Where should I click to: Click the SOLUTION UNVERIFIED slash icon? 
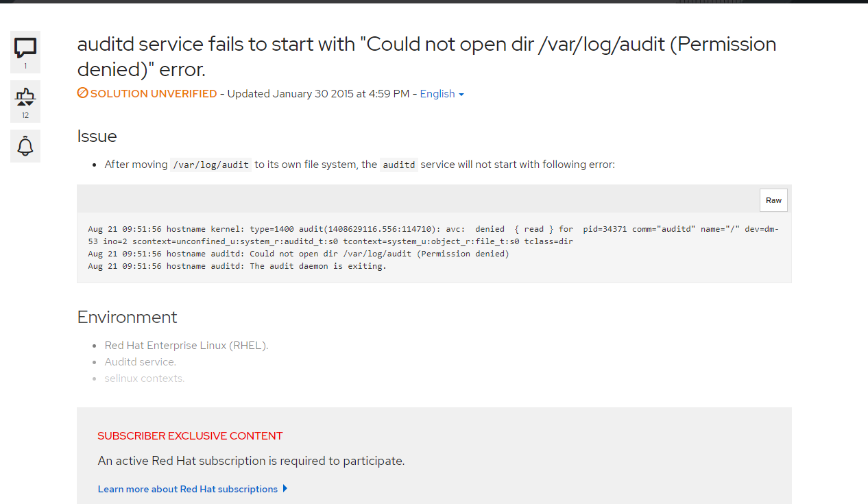[83, 93]
